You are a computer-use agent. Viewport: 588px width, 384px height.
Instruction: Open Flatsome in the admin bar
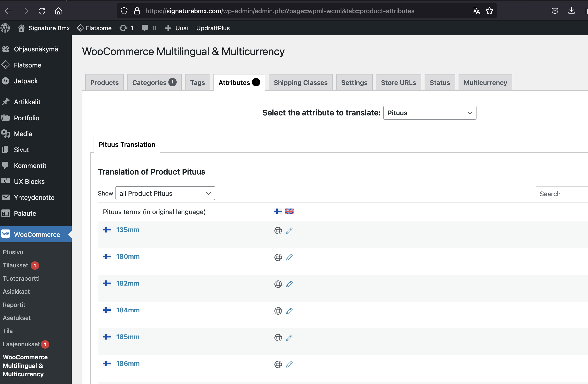pos(94,28)
